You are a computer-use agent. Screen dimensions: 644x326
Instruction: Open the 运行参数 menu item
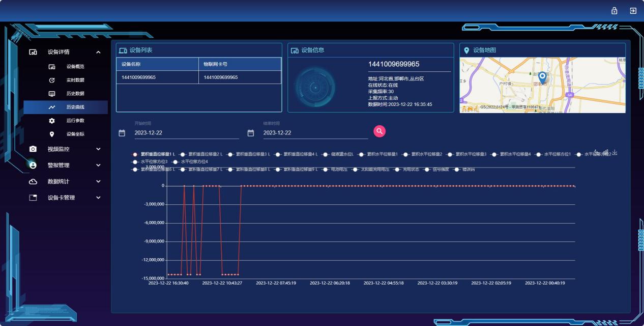tap(75, 121)
